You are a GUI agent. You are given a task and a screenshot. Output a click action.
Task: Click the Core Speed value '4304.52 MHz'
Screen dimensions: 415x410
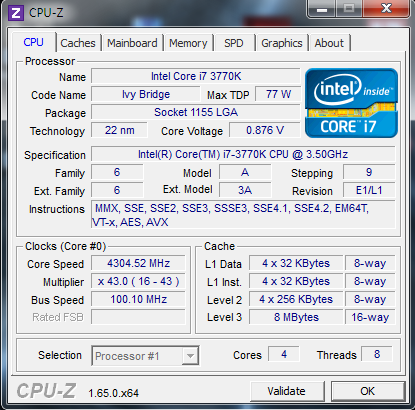[x=138, y=263]
